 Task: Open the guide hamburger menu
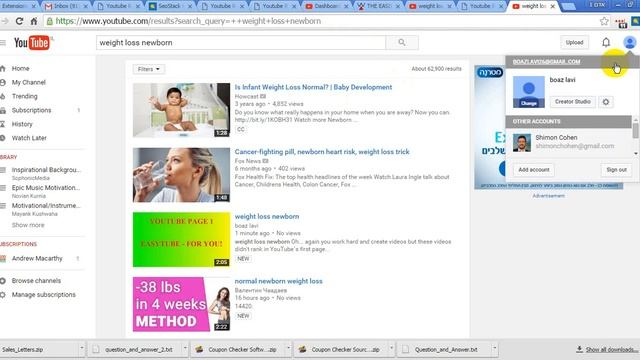pos(3,42)
